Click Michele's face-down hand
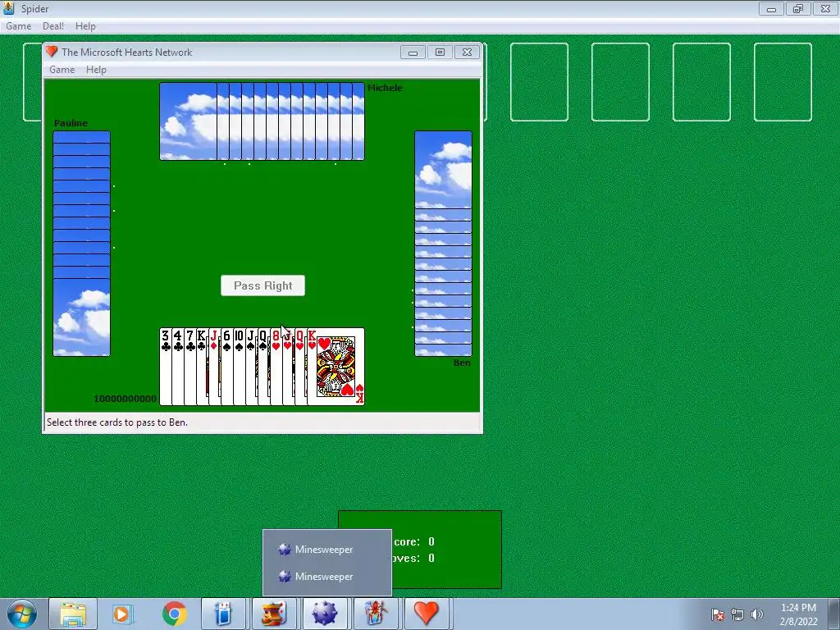 (x=262, y=121)
